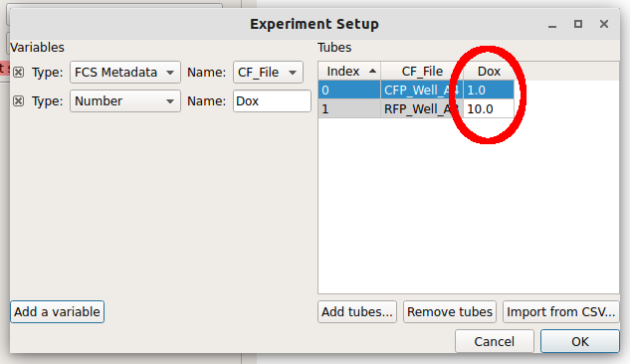Remove the CF_File variable with its X icon

[x=19, y=73]
